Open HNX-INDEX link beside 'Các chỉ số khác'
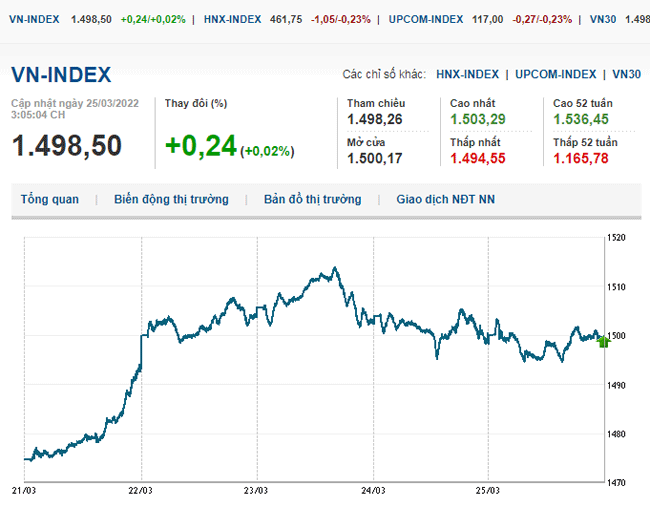650x507 pixels. click(467, 74)
